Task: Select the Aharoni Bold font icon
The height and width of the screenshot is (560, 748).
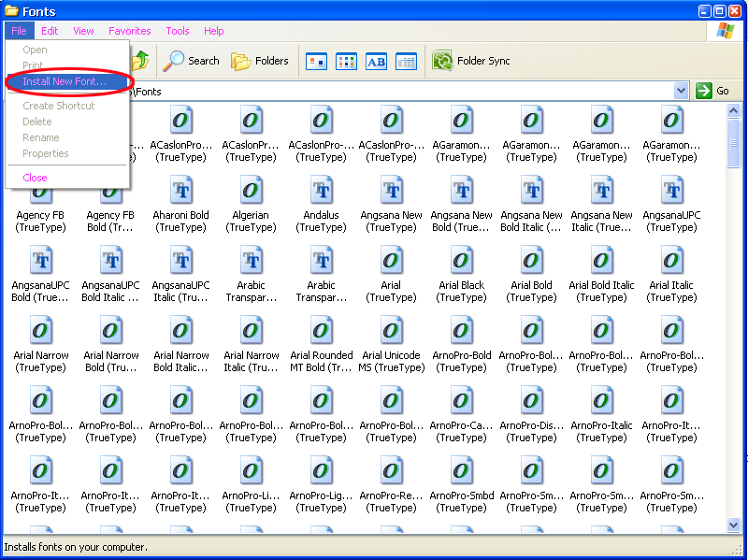Action: pyautogui.click(x=181, y=191)
